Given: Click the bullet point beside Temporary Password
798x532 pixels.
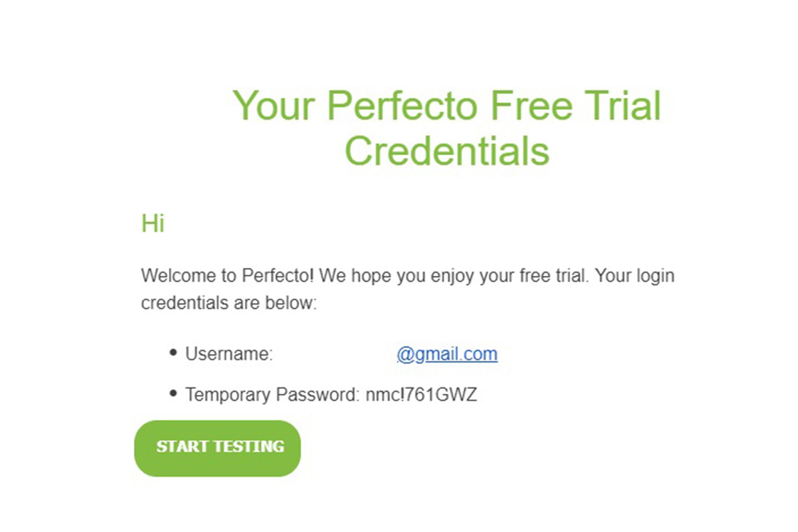Looking at the screenshot, I should coord(173,393).
